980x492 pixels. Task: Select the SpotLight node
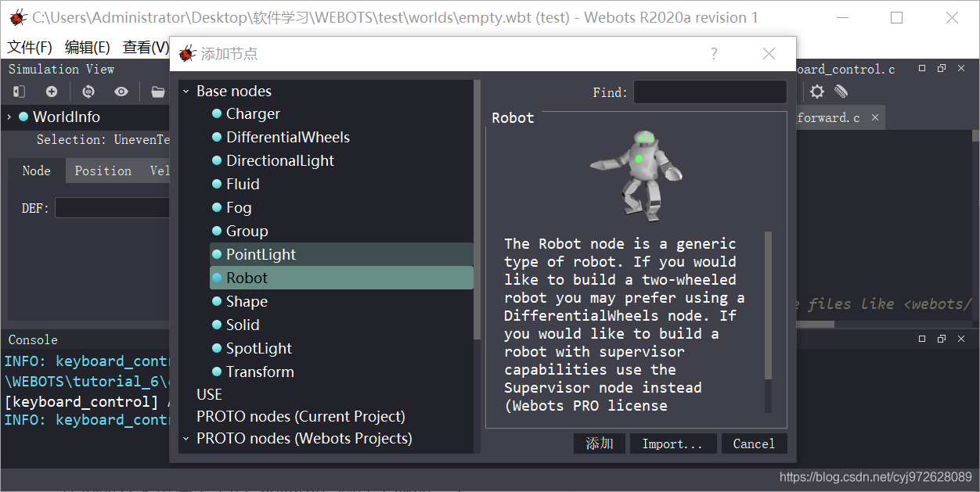[x=259, y=349]
